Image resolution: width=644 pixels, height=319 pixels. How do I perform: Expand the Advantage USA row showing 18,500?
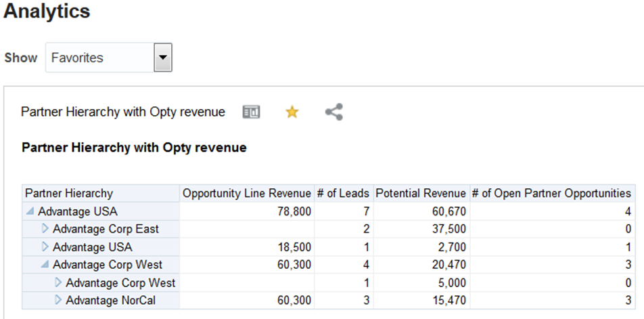(45, 247)
